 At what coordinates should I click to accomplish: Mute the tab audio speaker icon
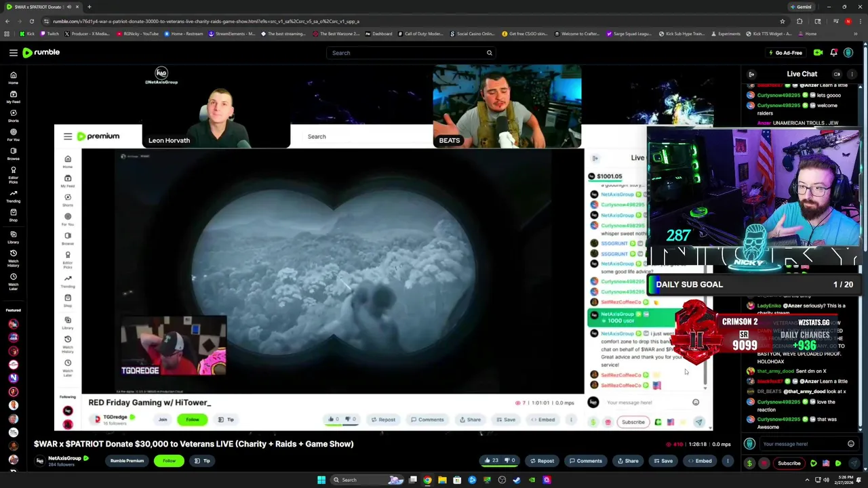coord(69,7)
